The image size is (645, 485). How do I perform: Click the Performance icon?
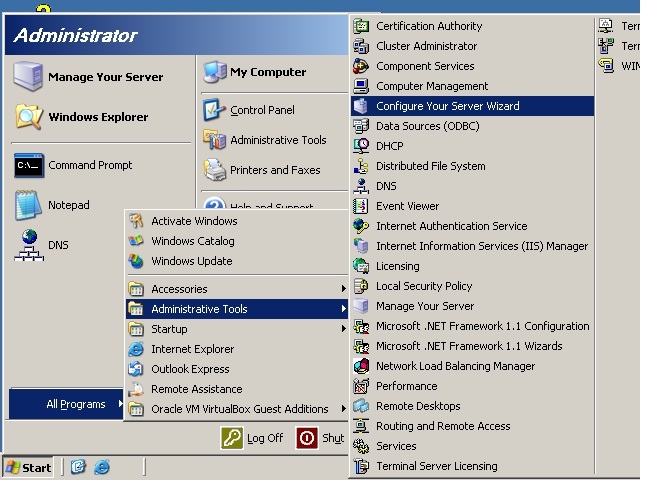(x=361, y=386)
